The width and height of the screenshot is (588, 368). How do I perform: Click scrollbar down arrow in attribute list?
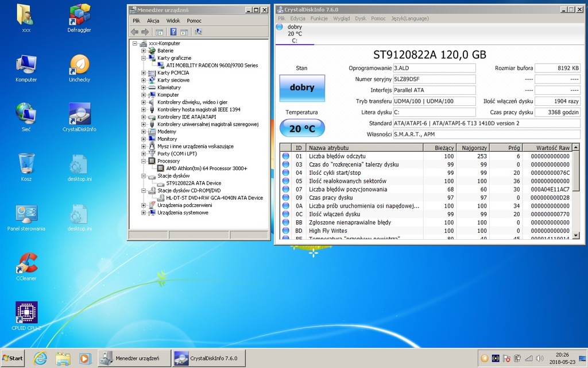point(576,235)
